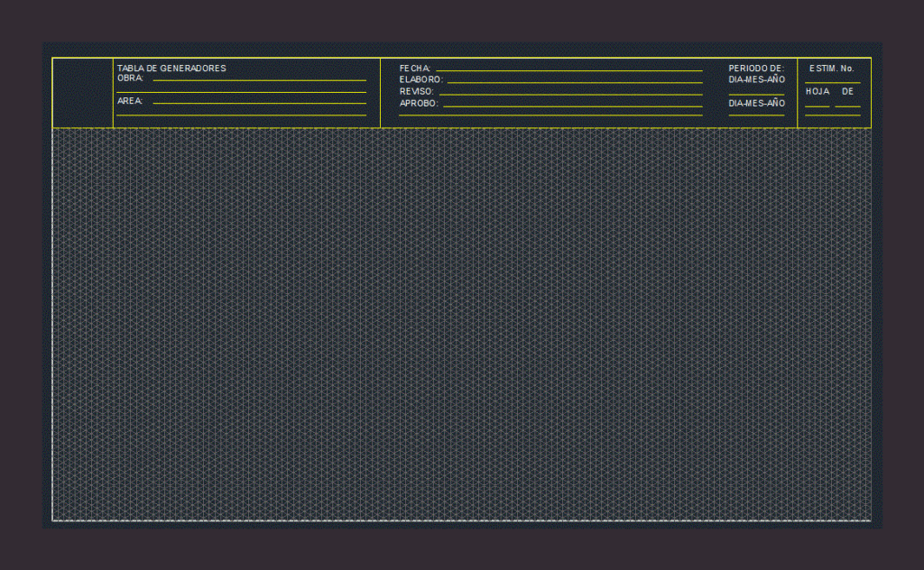This screenshot has height=570, width=924.
Task: Click the first 'DIA-MES-AÑO' text under PERIODO DE
Action: (757, 79)
